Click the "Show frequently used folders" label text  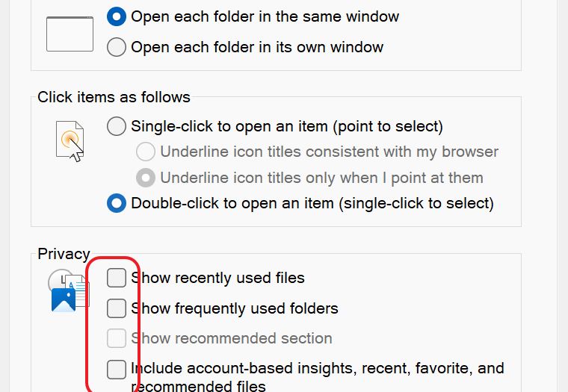click(235, 308)
